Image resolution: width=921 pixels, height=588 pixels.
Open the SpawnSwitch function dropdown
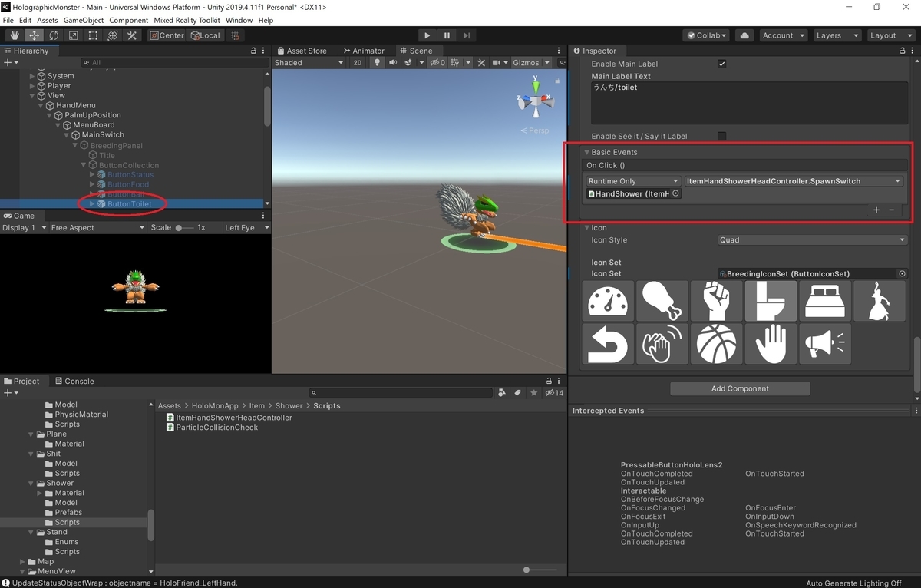pos(794,181)
